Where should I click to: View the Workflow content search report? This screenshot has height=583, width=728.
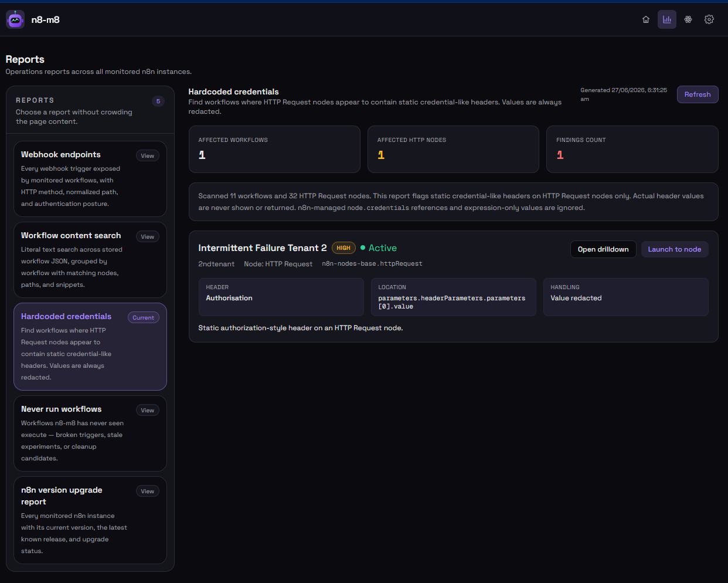(148, 236)
